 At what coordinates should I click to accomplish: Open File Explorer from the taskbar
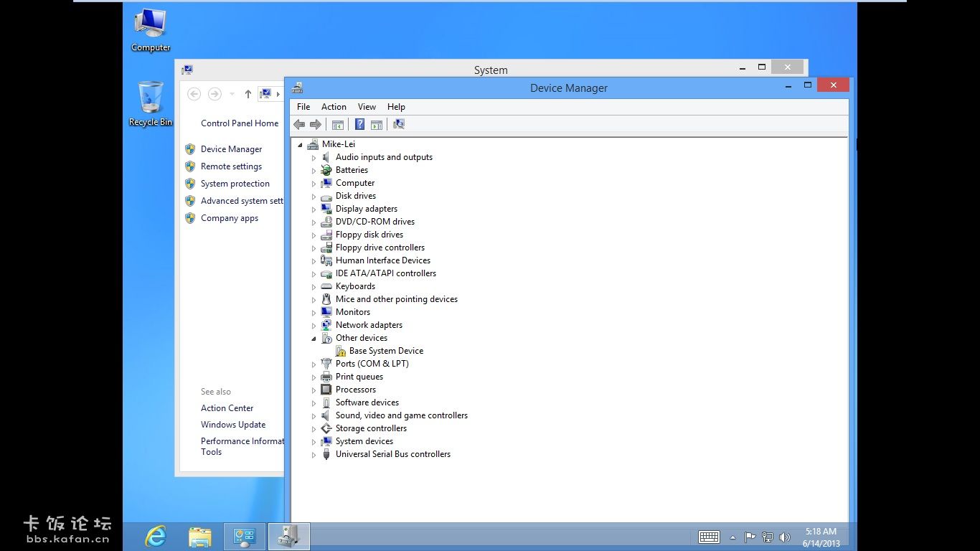pos(200,536)
